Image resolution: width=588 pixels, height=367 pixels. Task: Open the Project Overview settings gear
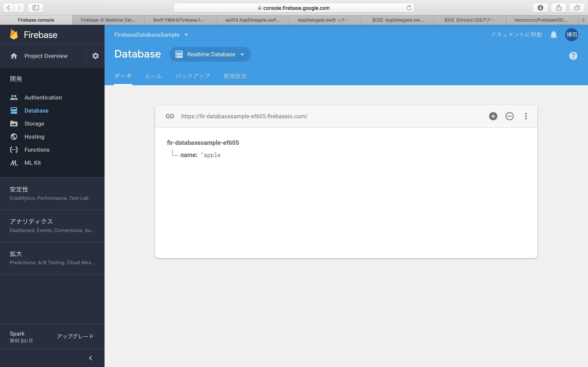(96, 55)
